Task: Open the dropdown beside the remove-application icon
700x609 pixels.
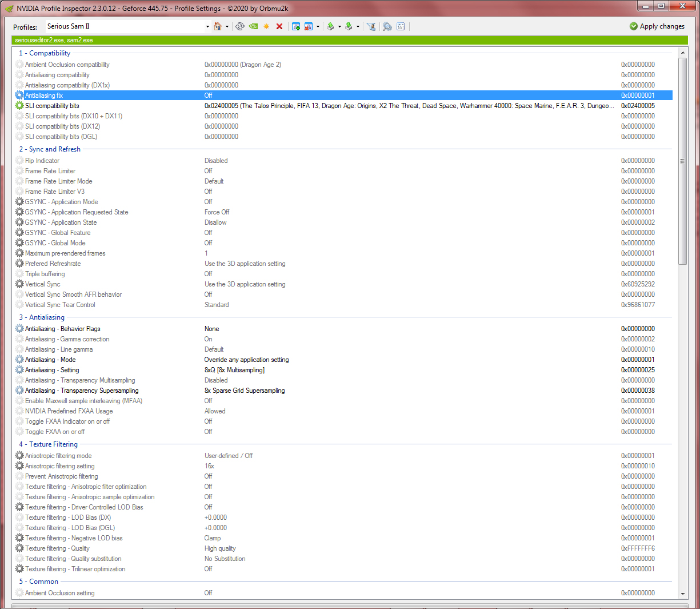Action: tap(318, 26)
